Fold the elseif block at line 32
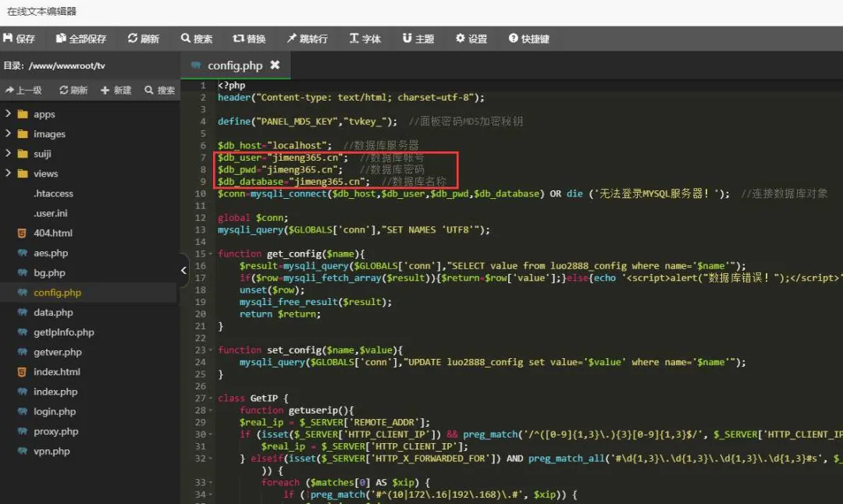Viewport: 843px width, 504px height. (x=210, y=458)
